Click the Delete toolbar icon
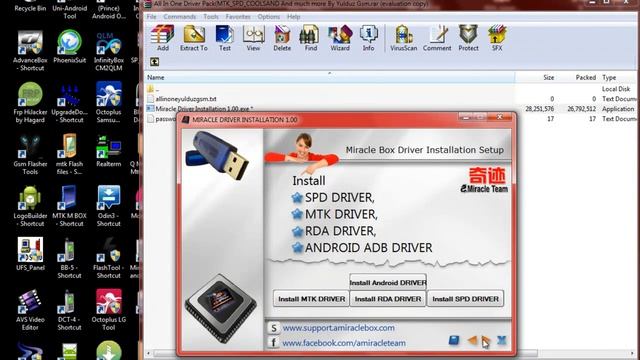The width and height of the screenshot is (640, 360). click(x=282, y=38)
